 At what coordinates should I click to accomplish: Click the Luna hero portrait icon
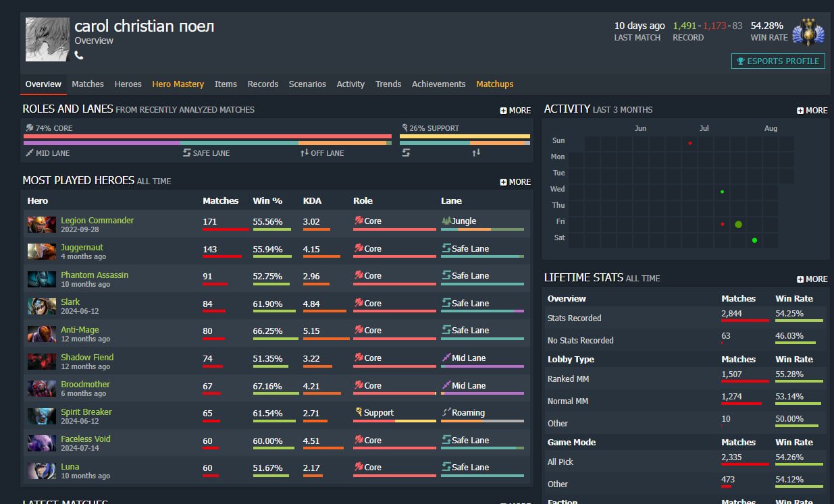tap(41, 471)
